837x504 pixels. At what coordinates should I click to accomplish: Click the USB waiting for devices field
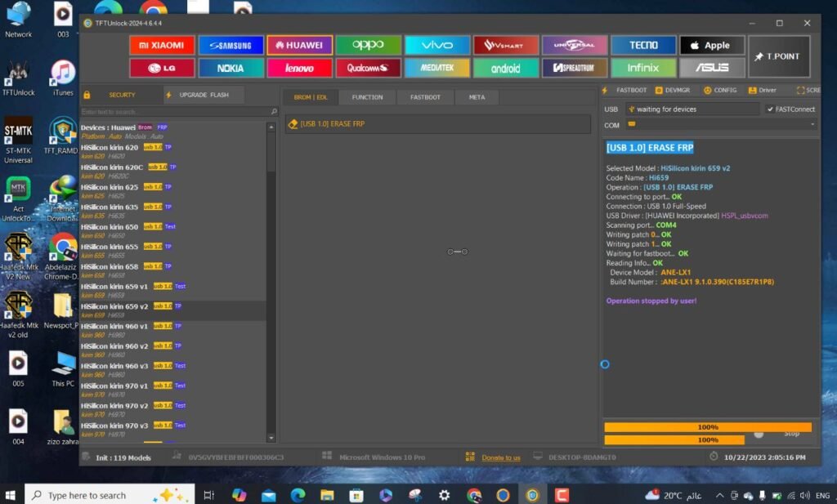[692, 109]
